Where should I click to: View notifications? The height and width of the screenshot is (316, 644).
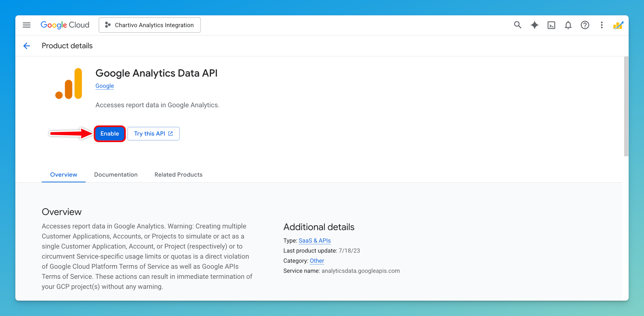pyautogui.click(x=568, y=25)
